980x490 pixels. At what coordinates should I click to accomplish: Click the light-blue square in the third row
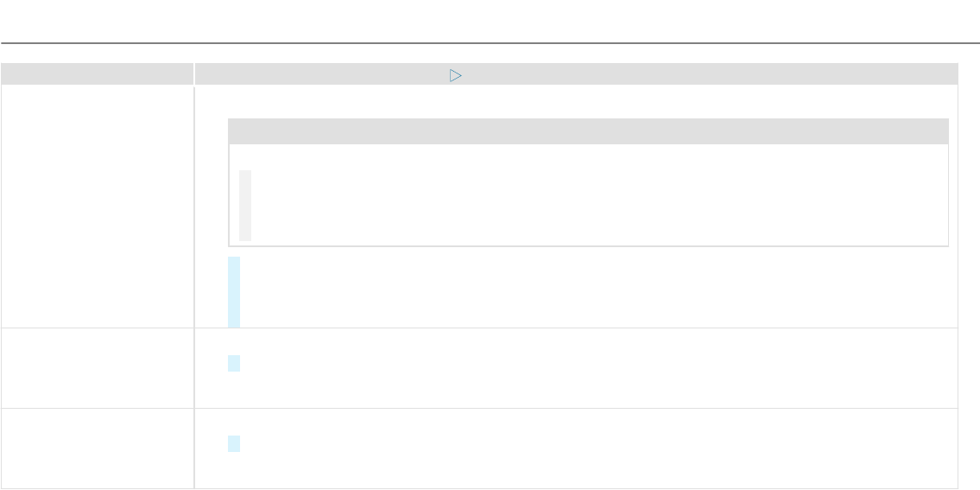point(234,443)
